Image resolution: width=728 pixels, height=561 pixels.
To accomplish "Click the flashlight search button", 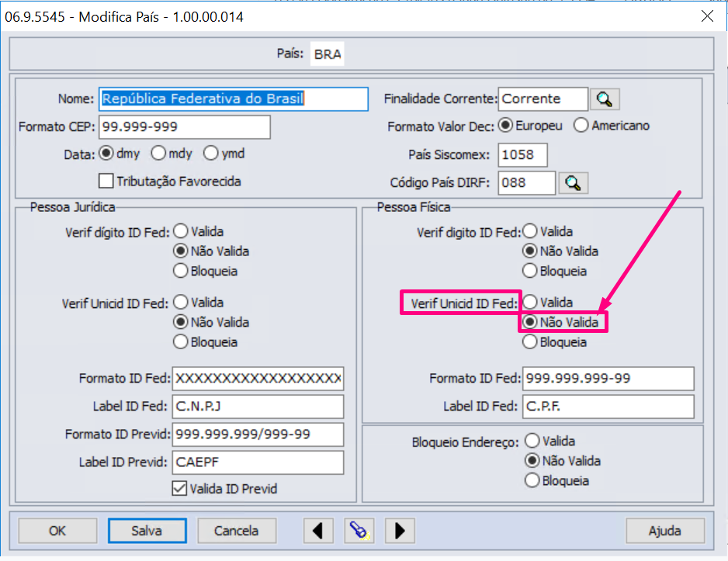I will pos(359,531).
